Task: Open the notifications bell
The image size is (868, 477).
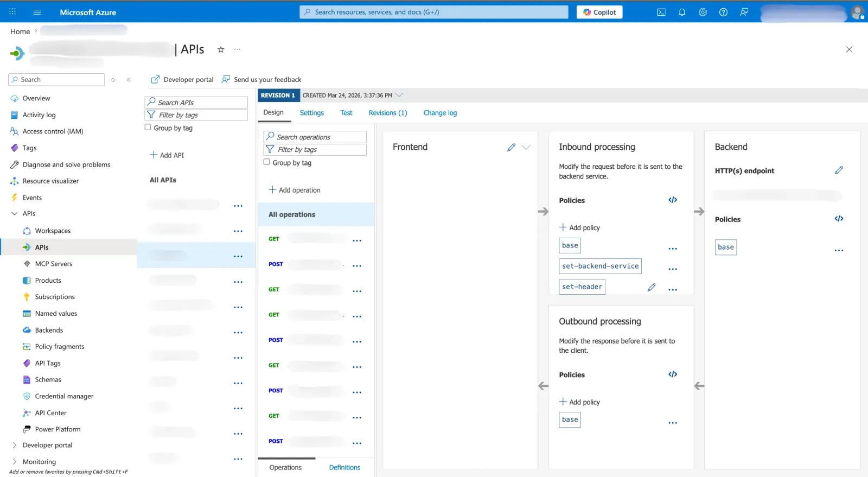Action: pyautogui.click(x=682, y=12)
